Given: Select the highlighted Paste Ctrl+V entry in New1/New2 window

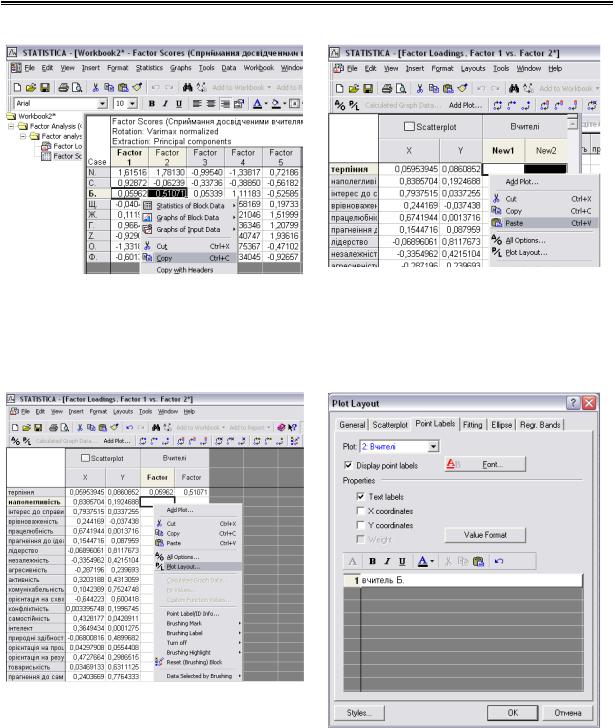Looking at the screenshot, I should (544, 223).
